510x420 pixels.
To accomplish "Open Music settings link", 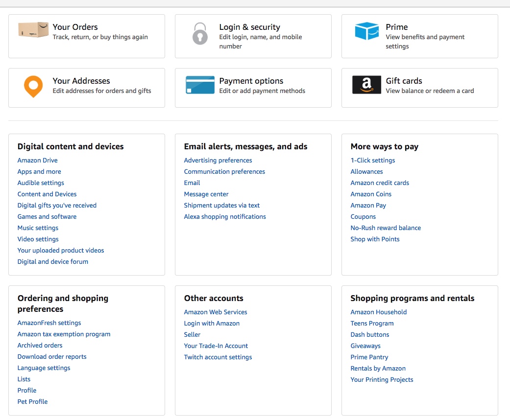I will [x=38, y=228].
